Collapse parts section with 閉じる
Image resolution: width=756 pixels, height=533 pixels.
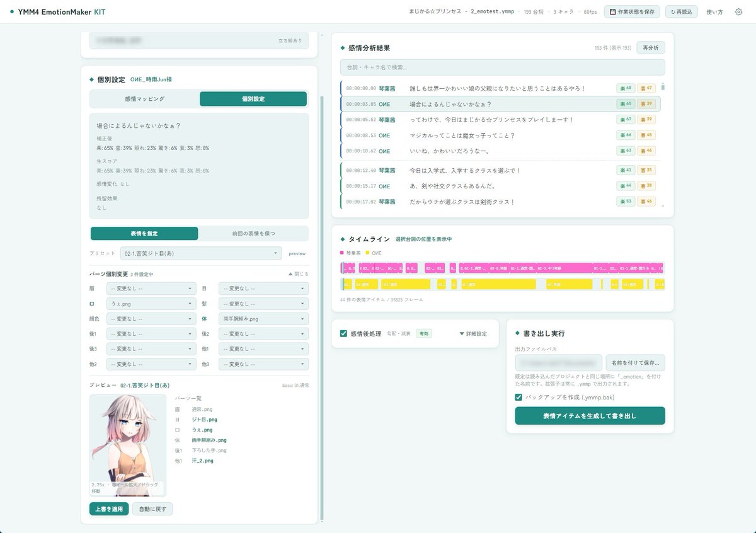297,274
